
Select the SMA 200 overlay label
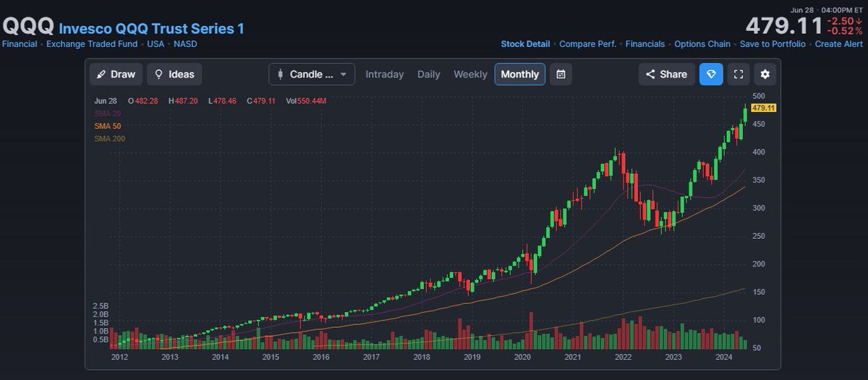pos(110,138)
